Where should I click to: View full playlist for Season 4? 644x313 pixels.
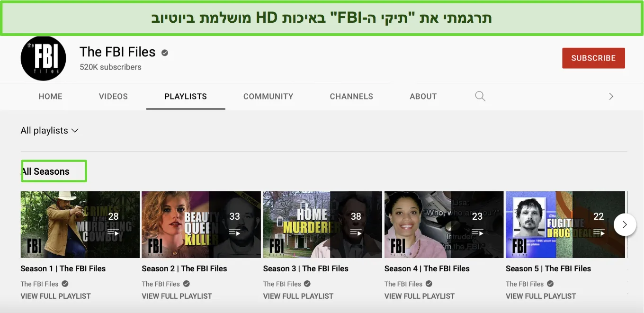coord(420,296)
